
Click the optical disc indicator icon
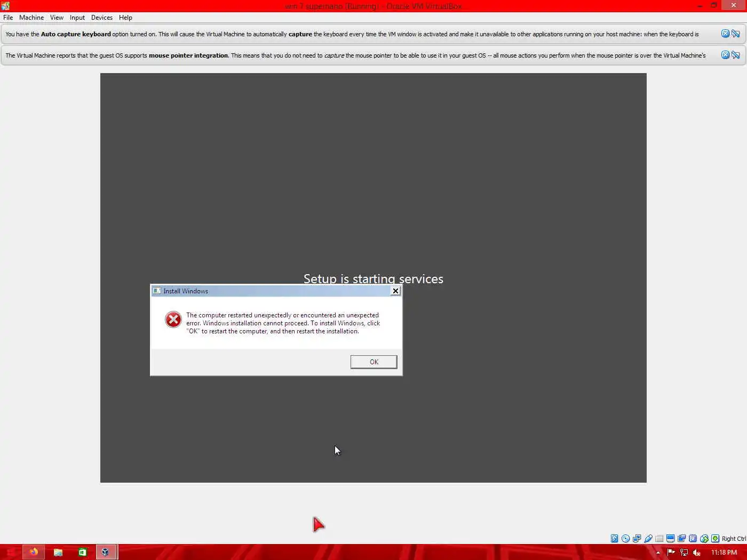point(625,539)
